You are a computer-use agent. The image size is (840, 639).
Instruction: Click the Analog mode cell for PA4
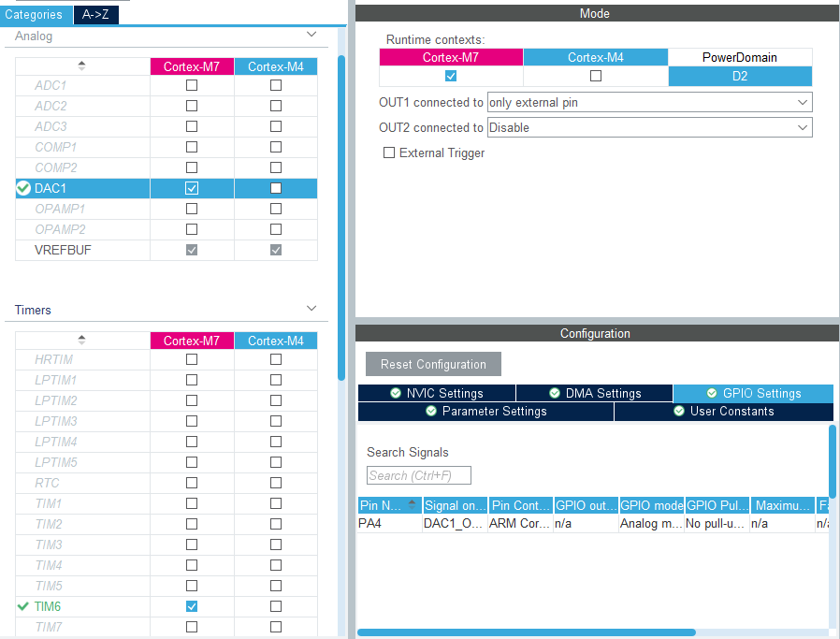coord(651,523)
